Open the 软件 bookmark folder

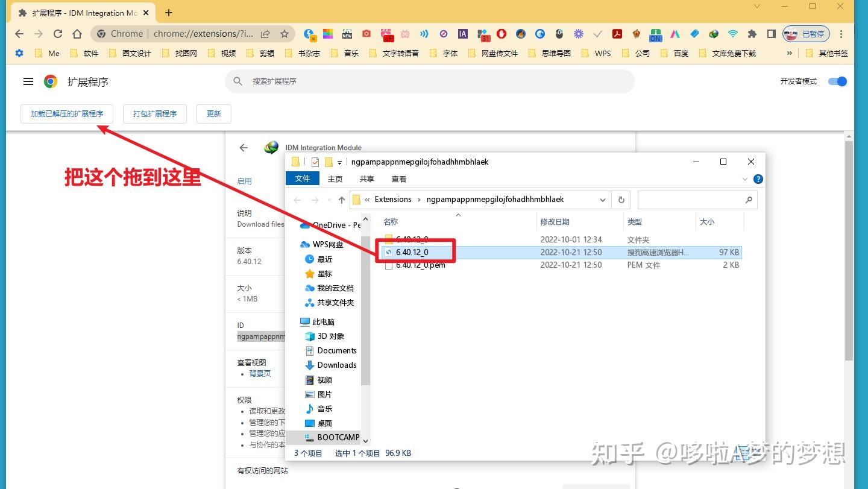point(84,53)
